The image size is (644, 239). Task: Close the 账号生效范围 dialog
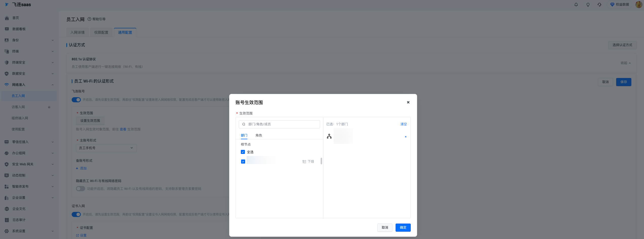pyautogui.click(x=408, y=102)
